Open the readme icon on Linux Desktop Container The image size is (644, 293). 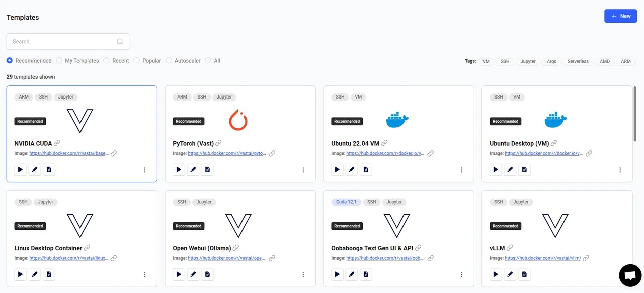pyautogui.click(x=49, y=274)
